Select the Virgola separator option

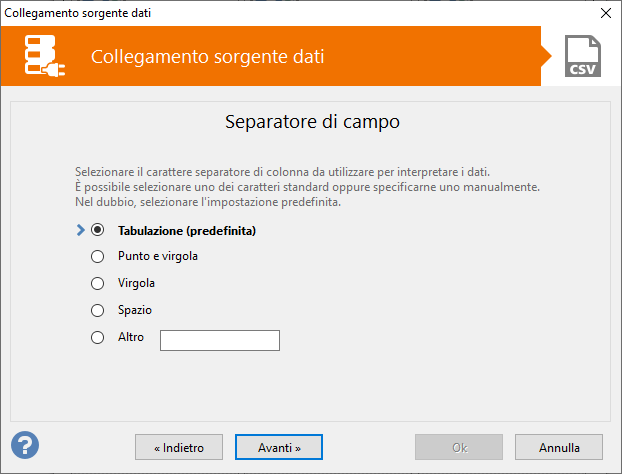coord(98,284)
